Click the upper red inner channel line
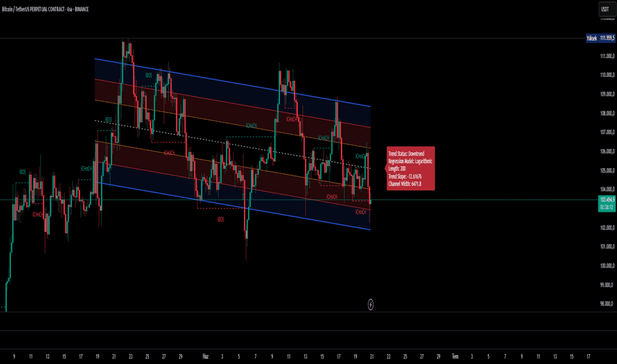 232,103
